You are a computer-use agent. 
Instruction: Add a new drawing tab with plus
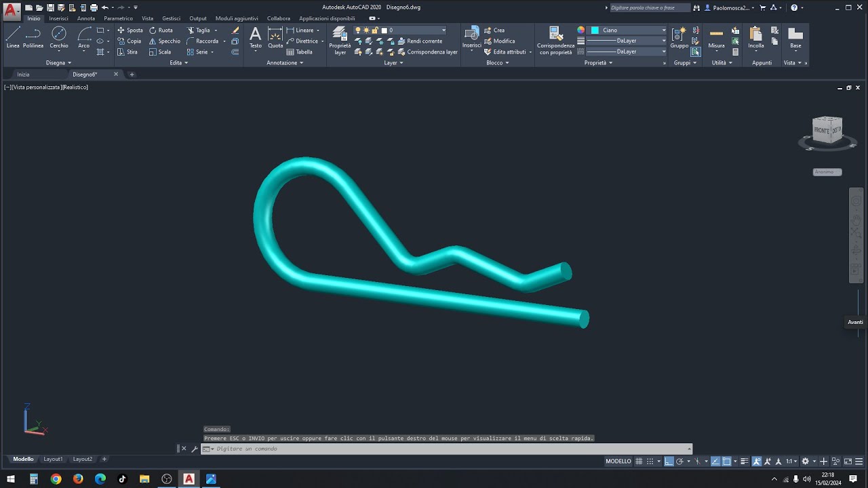(x=132, y=75)
